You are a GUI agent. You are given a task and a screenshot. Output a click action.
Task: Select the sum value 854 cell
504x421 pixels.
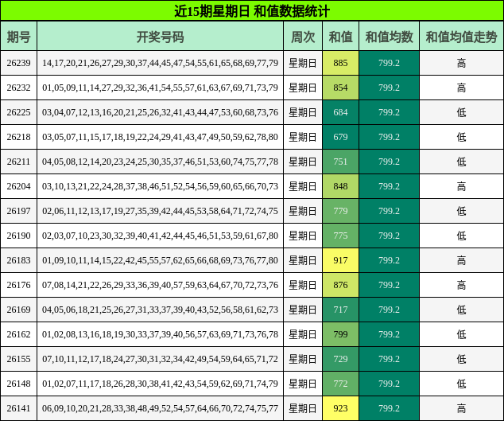pos(340,88)
